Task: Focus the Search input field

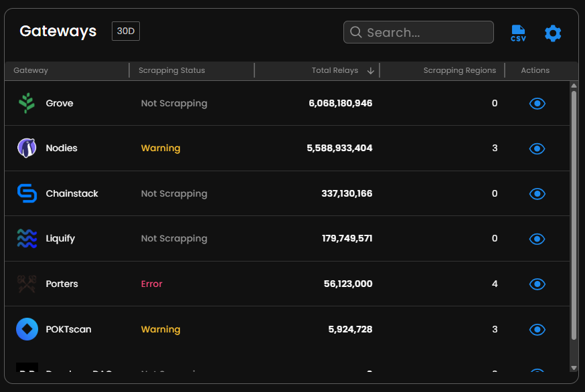Action: click(x=418, y=32)
